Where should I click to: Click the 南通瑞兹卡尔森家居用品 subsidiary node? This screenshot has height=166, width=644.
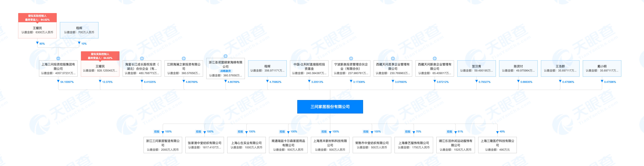click(288, 145)
